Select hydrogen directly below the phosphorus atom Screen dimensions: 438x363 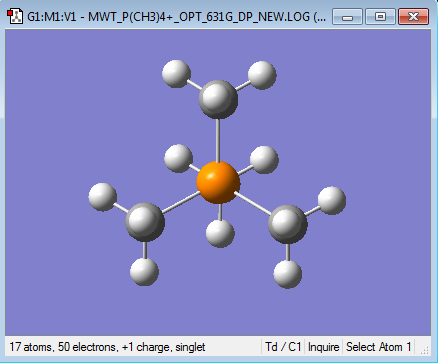click(x=220, y=233)
